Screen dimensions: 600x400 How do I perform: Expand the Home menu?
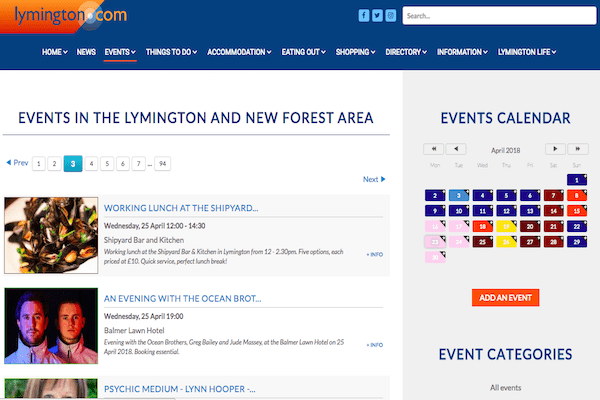(55, 52)
